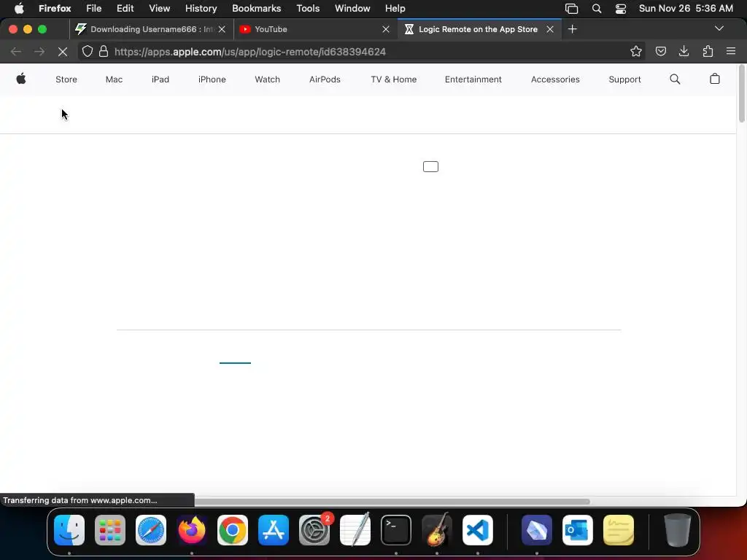Open TextEdit from the dock

[x=355, y=530]
